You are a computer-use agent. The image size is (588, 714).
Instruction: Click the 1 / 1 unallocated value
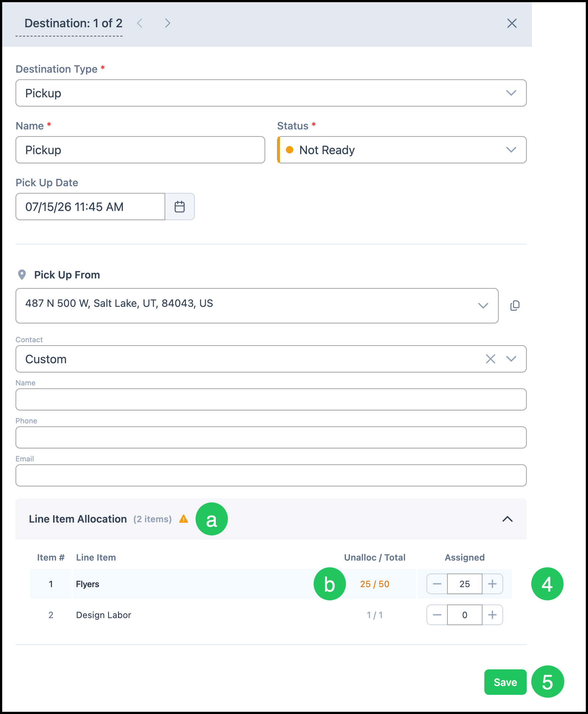(375, 615)
